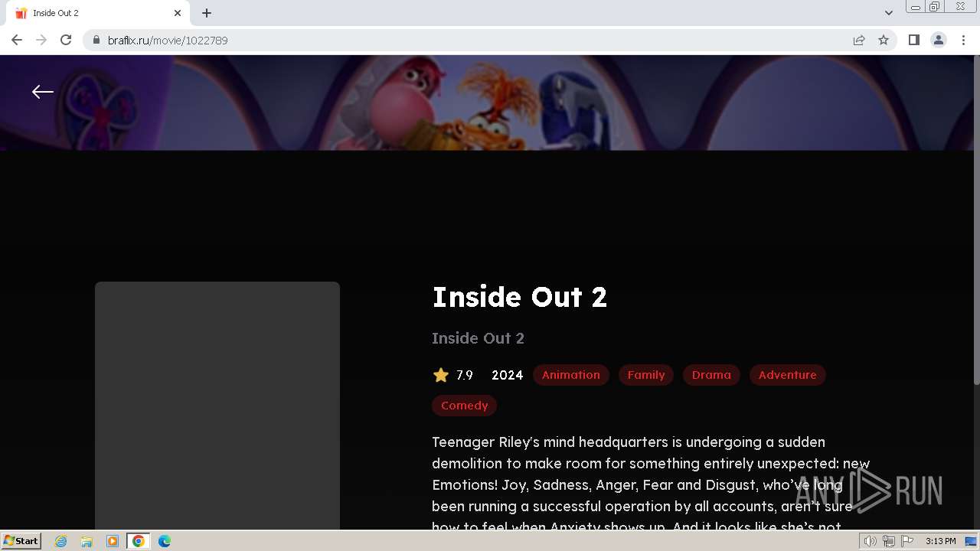Click the movie poster placeholder

click(217, 406)
